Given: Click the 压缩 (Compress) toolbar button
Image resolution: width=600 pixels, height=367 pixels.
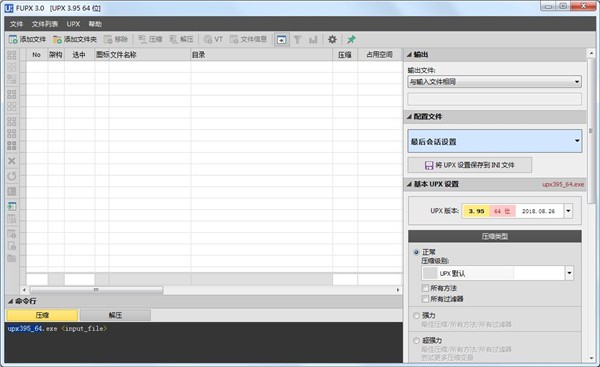Looking at the screenshot, I should pos(150,39).
